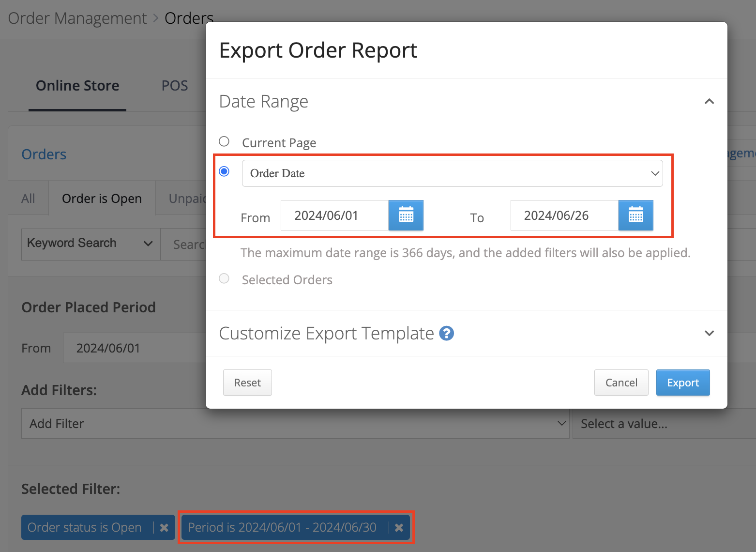756x552 pixels.
Task: Open the Add Filter dropdown
Action: pos(295,424)
